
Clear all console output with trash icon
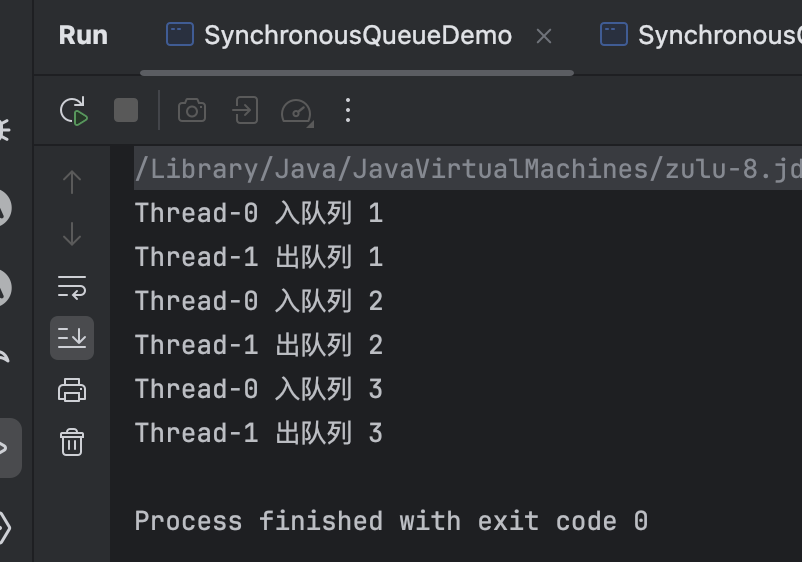point(72,442)
